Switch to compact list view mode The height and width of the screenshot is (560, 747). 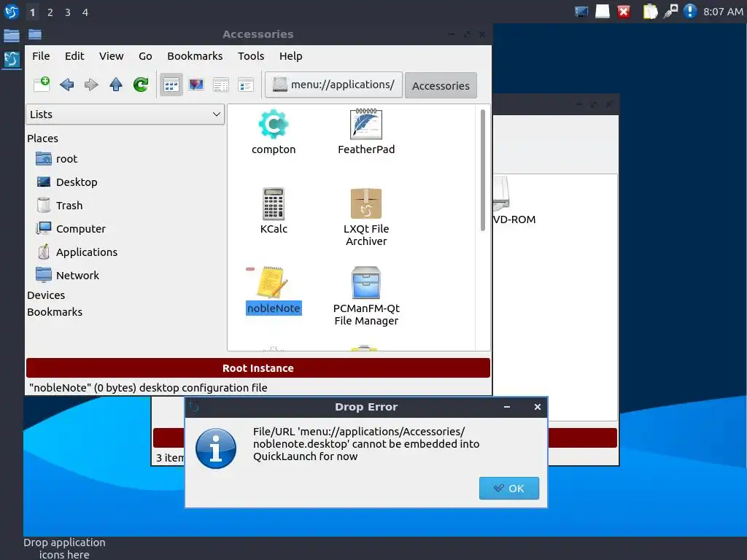(221, 85)
